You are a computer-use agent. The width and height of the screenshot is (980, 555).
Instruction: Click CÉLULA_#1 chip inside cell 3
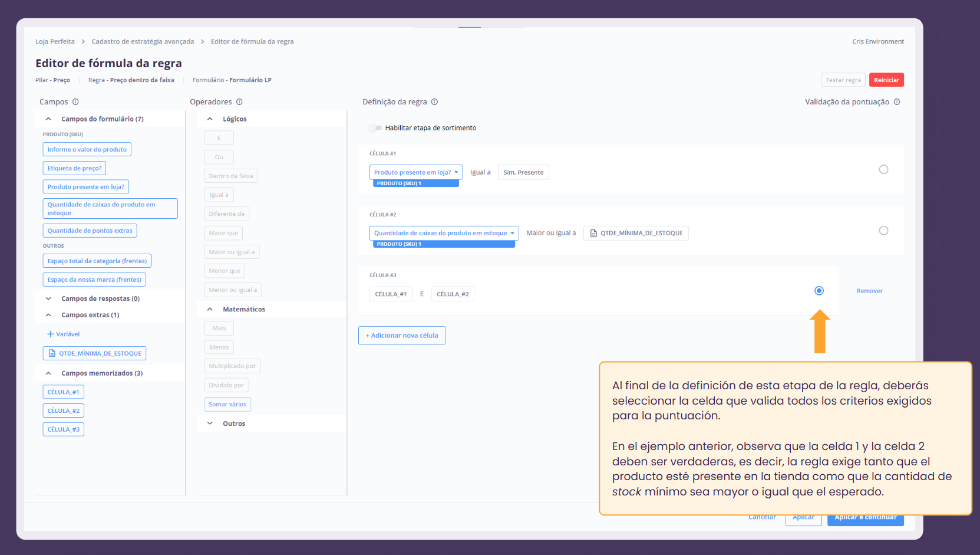point(391,294)
